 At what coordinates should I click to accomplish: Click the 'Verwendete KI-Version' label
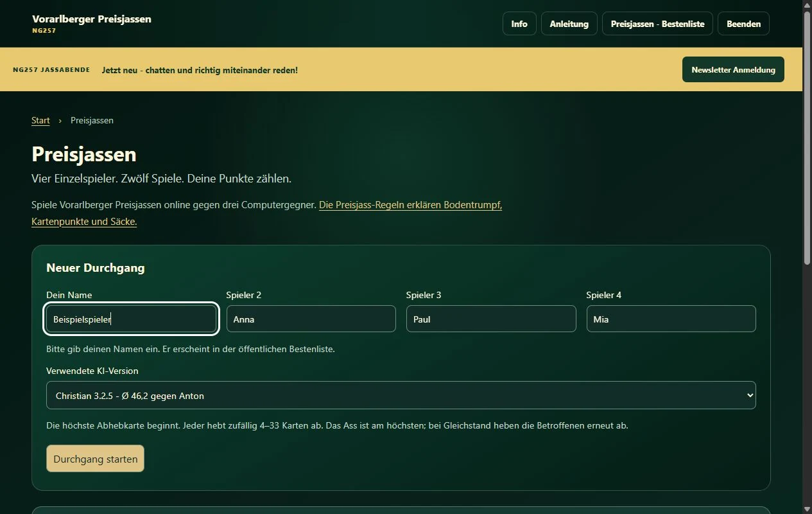pos(92,371)
